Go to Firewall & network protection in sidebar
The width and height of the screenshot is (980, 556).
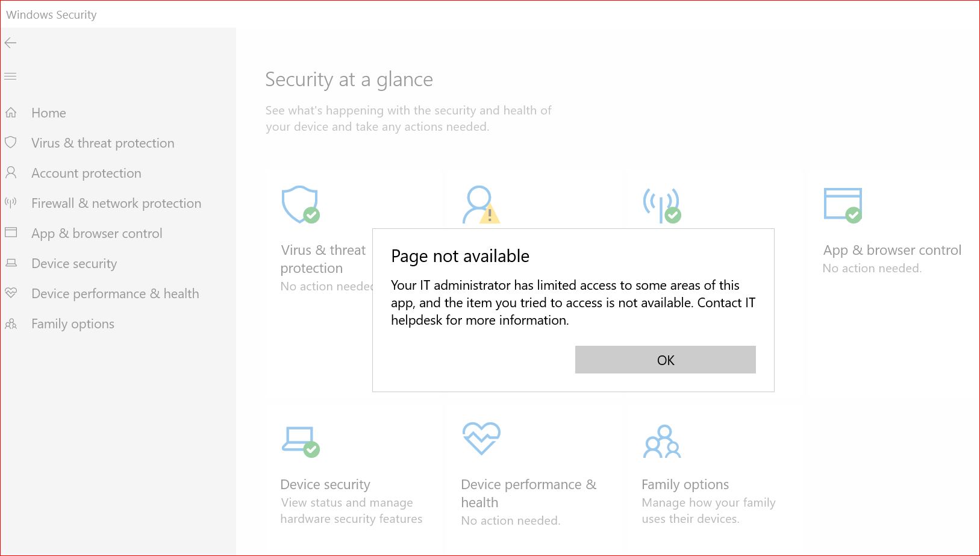click(x=116, y=203)
